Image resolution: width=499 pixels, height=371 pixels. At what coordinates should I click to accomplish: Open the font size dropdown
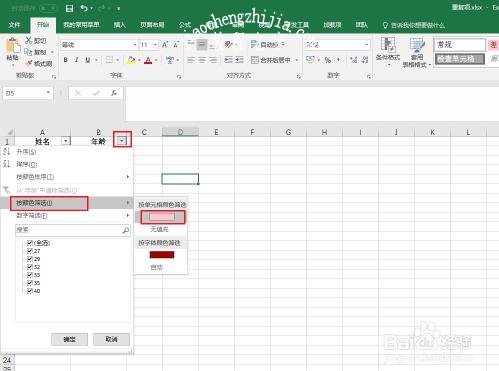(x=155, y=45)
